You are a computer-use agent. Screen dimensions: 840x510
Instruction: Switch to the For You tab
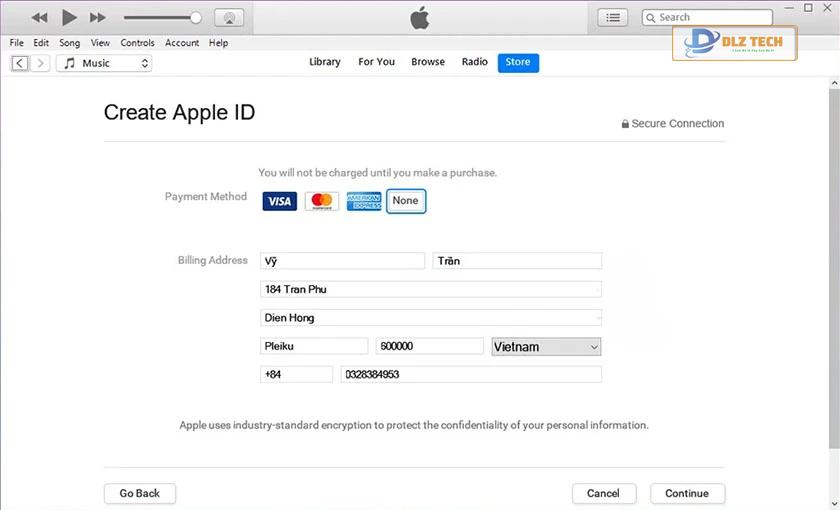pos(376,62)
